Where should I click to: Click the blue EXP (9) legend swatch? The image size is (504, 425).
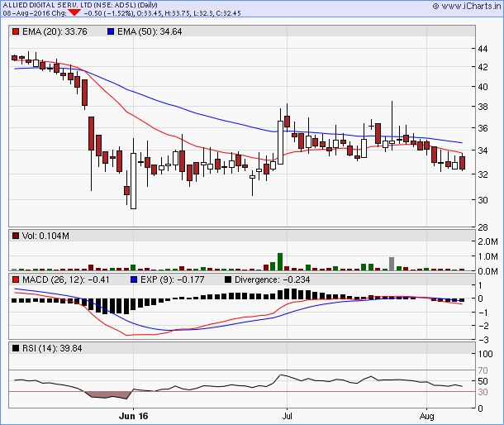(134, 279)
